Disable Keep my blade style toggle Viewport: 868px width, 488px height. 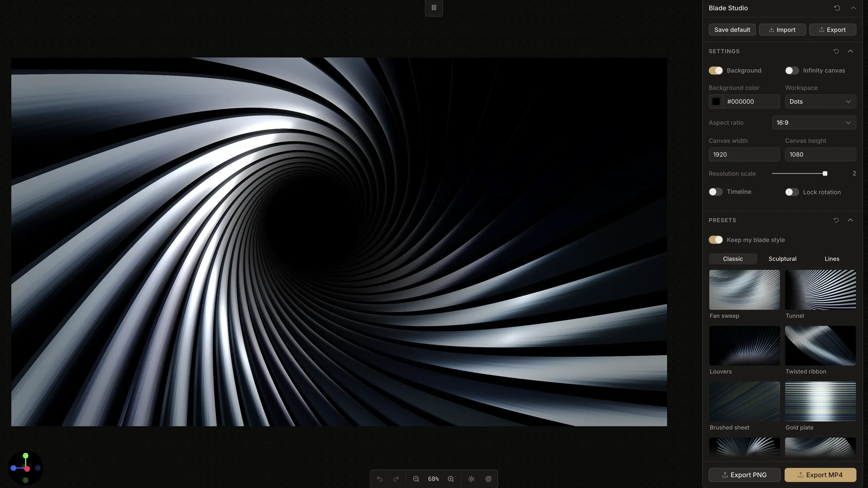point(715,240)
